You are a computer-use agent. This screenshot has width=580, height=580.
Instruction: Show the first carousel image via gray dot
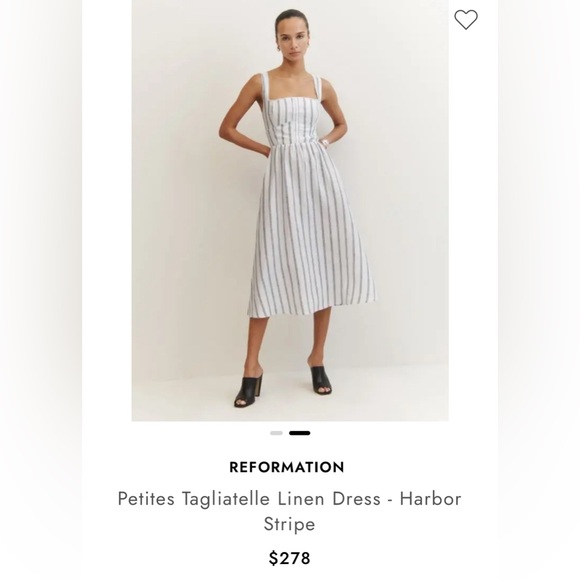tap(276, 433)
